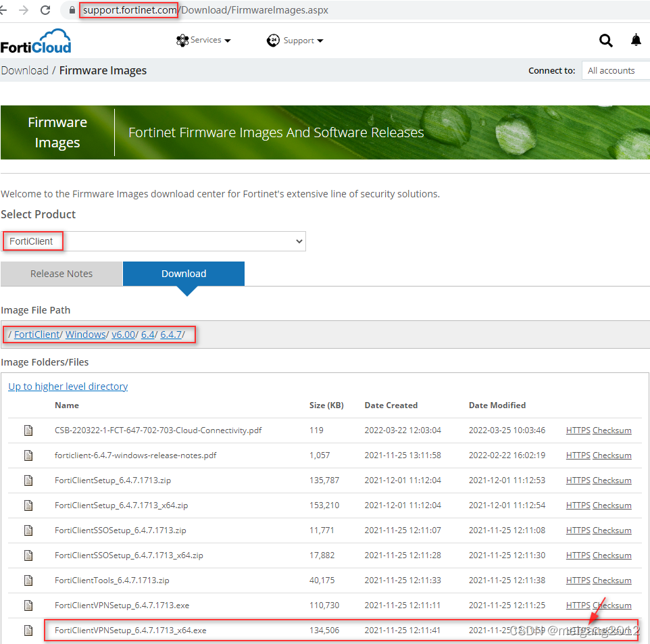The height and width of the screenshot is (644, 650).
Task: Click the FortiCloud logo
Action: tap(36, 41)
